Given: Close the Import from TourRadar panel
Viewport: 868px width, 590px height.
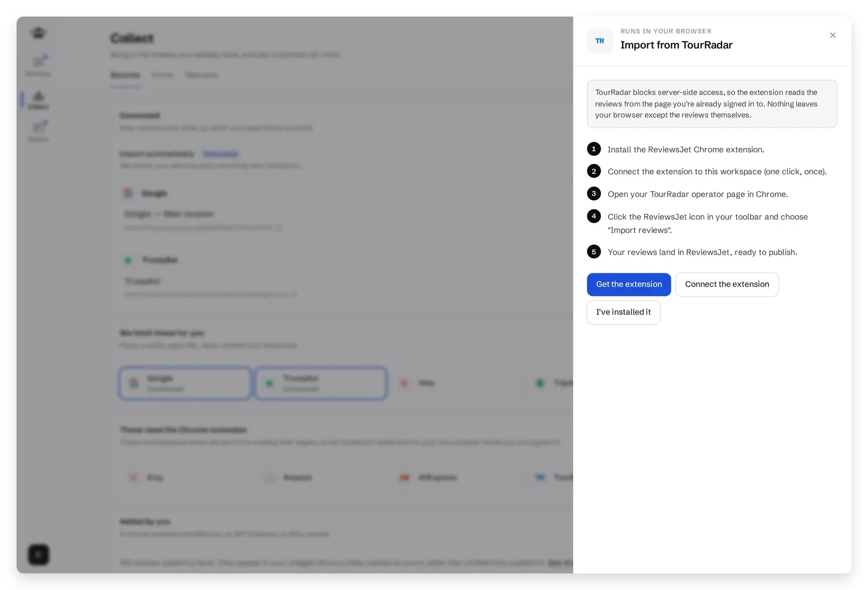Looking at the screenshot, I should click(x=832, y=35).
